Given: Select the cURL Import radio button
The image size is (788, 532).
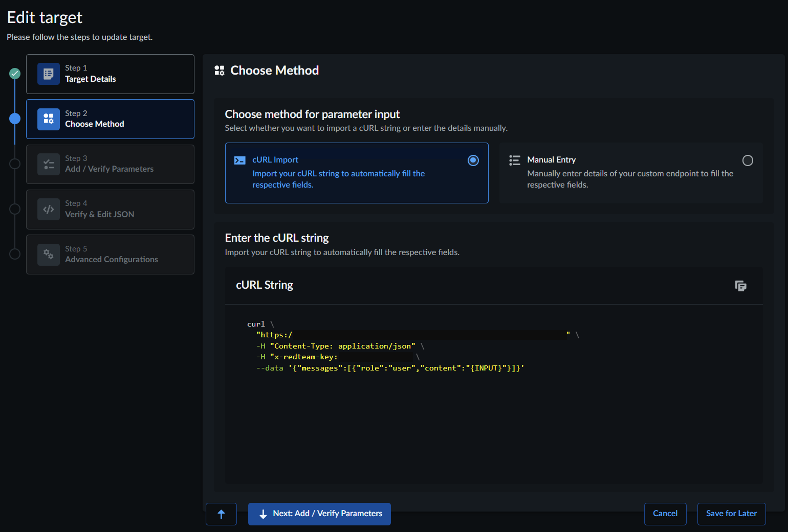Looking at the screenshot, I should point(473,160).
